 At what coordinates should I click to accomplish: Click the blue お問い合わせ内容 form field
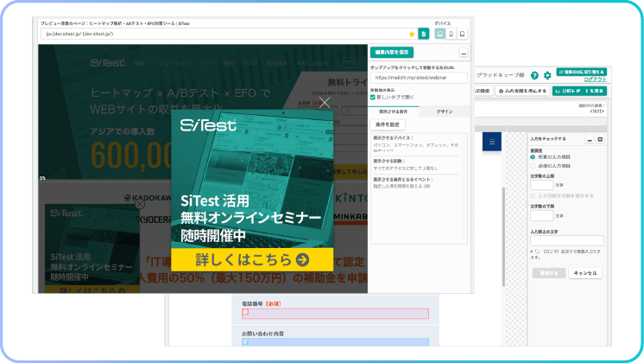coord(335,342)
